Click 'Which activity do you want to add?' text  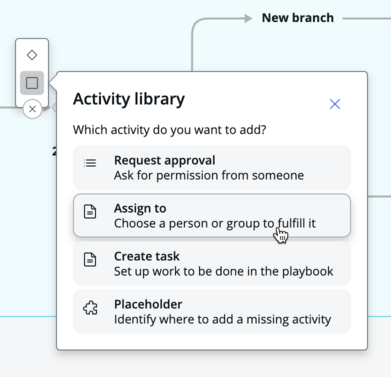(170, 130)
